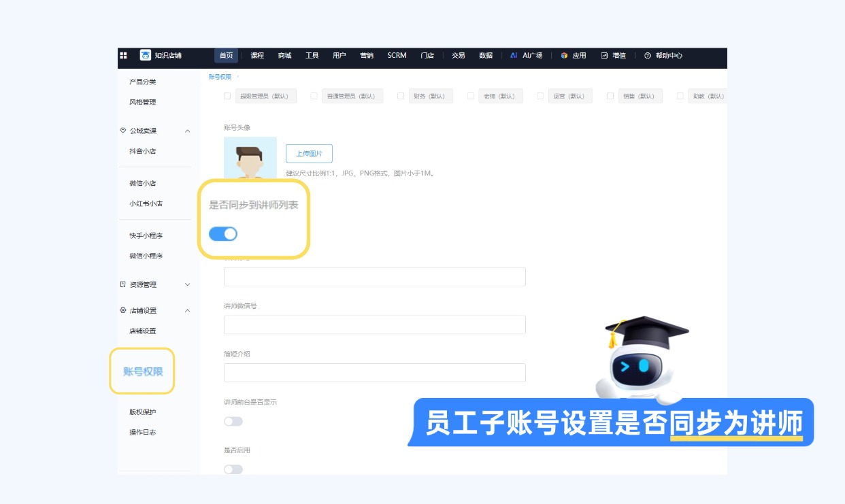Tick the 老师 (默认) role checkbox

click(x=471, y=96)
